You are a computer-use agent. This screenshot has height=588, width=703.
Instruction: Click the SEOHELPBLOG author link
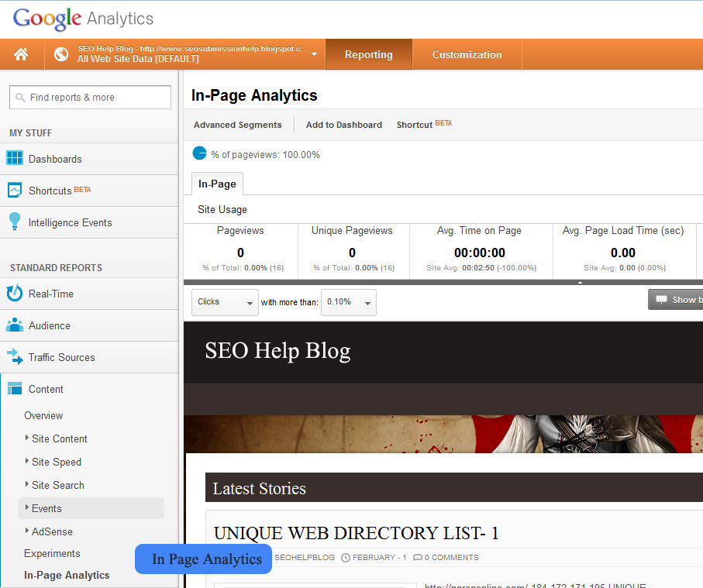pos(305,558)
